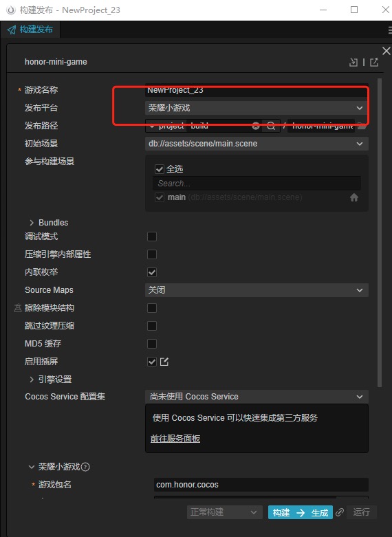The image size is (392, 537).
Task: Follow the 前往服务面板 link
Action: [x=175, y=439]
